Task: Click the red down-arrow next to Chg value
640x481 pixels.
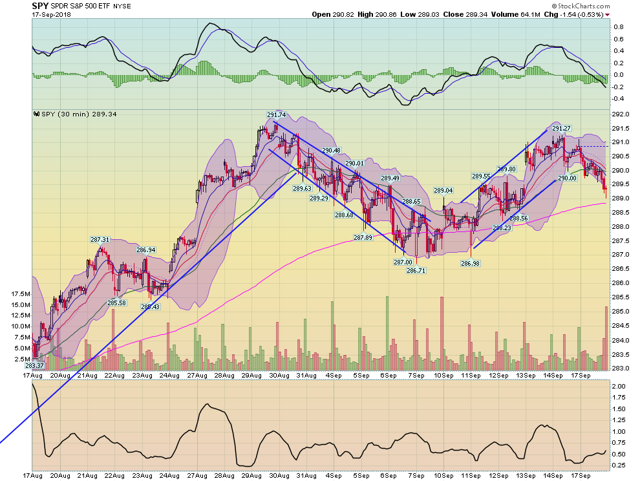Action: pyautogui.click(x=607, y=15)
